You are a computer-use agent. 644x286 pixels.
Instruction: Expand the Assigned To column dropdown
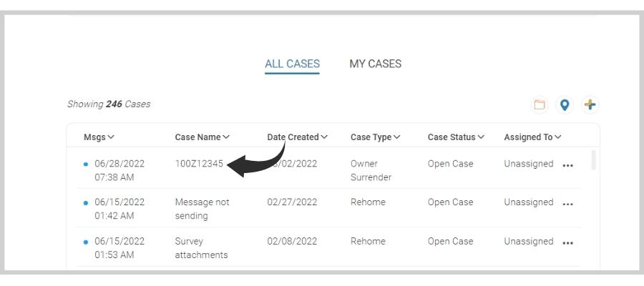pos(533,137)
